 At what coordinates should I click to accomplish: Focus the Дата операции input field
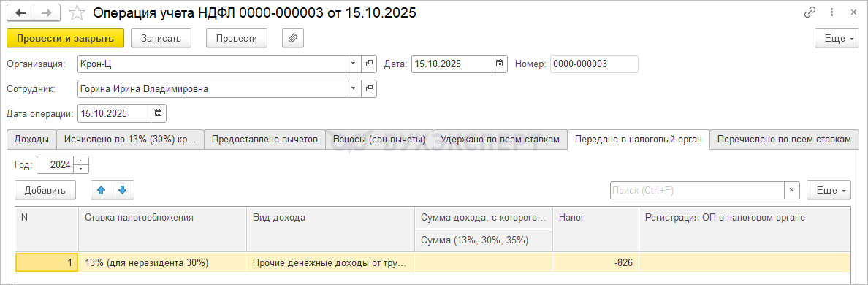point(114,113)
